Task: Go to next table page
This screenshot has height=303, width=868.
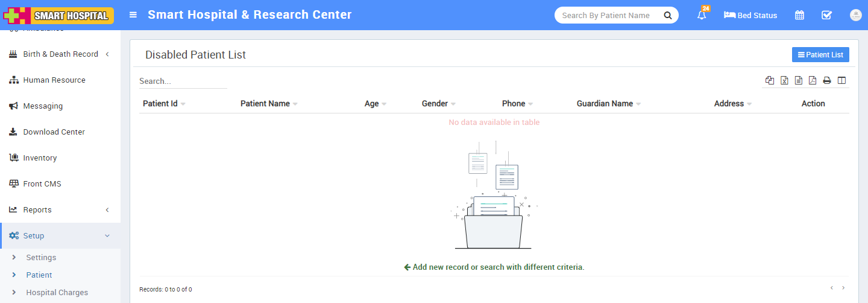Action: pos(843,288)
